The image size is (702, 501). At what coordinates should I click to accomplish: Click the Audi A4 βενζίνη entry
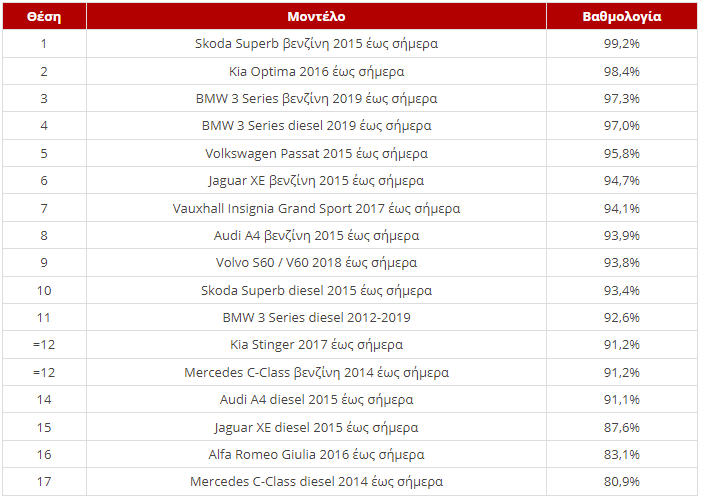[316, 236]
